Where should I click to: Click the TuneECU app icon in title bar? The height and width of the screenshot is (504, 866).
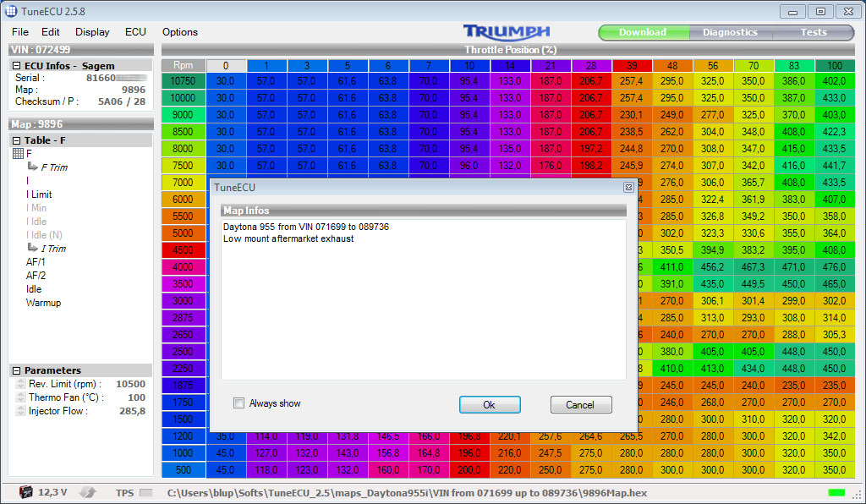click(10, 11)
